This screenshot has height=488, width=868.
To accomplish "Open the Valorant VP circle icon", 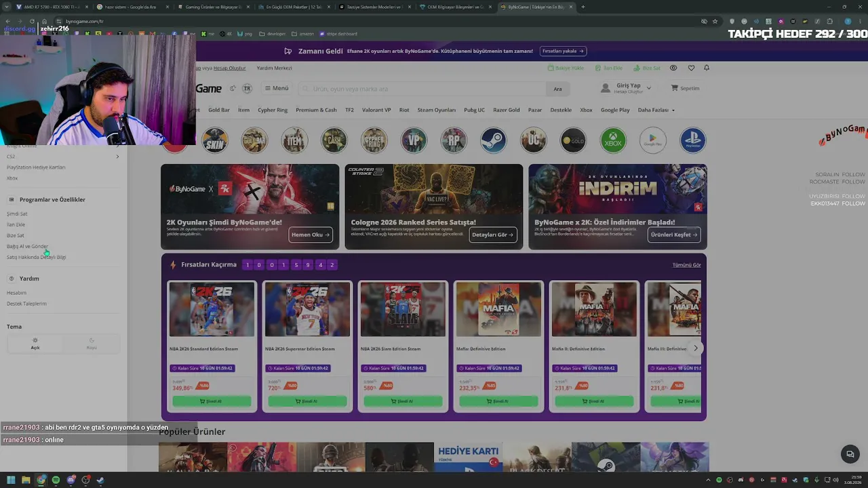I will (414, 140).
